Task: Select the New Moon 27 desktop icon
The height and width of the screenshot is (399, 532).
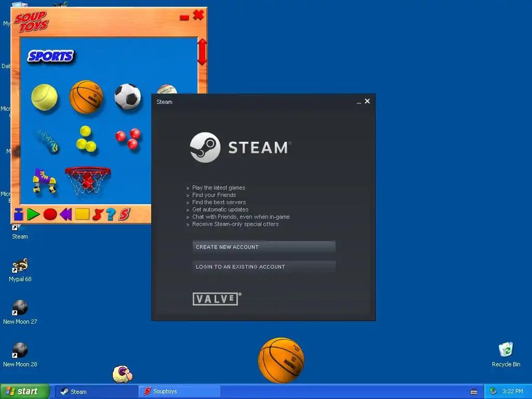Action: coord(20,312)
